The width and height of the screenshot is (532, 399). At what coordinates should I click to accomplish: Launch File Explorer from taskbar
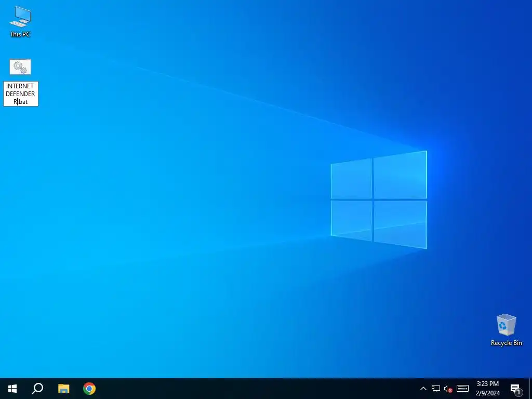click(63, 389)
